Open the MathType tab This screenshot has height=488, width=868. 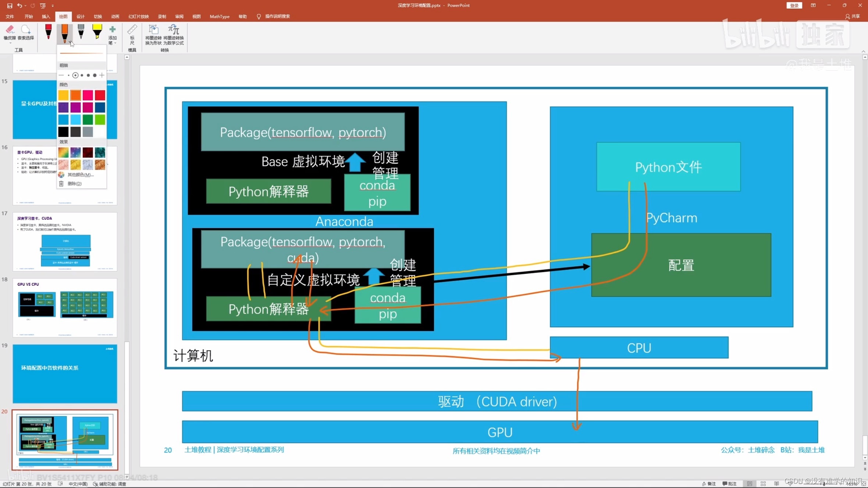pyautogui.click(x=220, y=16)
